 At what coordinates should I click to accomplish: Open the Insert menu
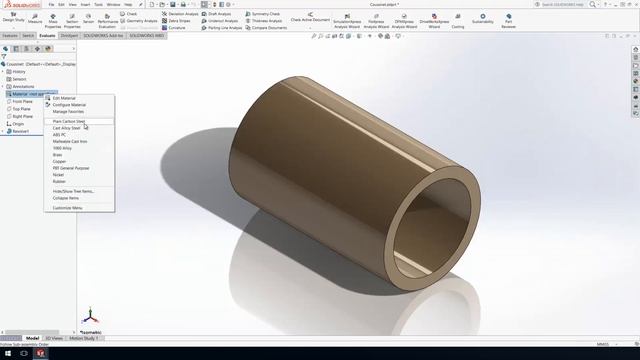point(85,4)
